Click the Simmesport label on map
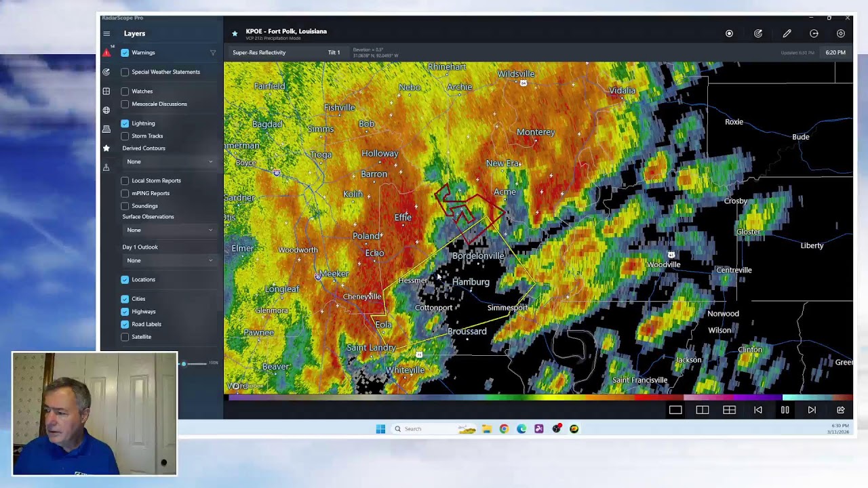Screen dimensions: 868x488 (507, 308)
